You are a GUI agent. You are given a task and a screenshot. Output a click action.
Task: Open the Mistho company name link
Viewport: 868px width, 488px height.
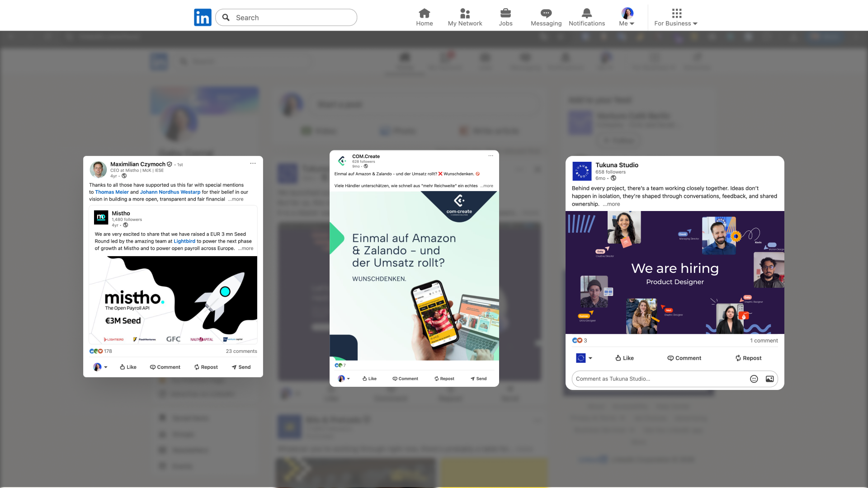(x=121, y=213)
